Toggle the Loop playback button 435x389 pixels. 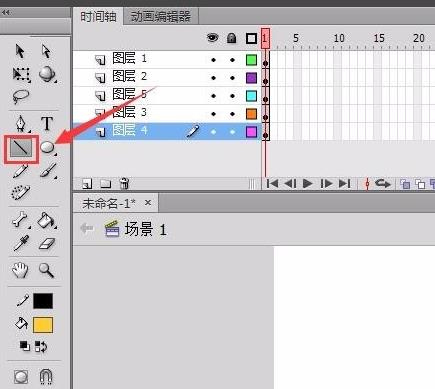[x=383, y=183]
